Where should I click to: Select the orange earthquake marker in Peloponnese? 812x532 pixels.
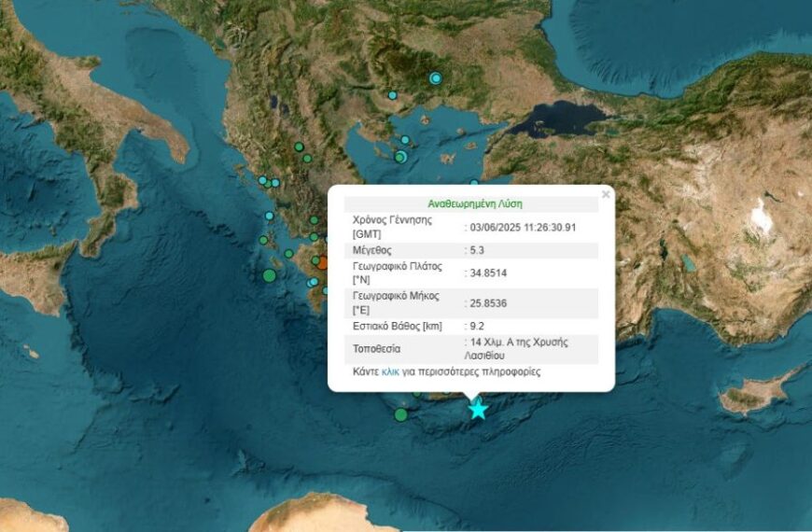322,262
